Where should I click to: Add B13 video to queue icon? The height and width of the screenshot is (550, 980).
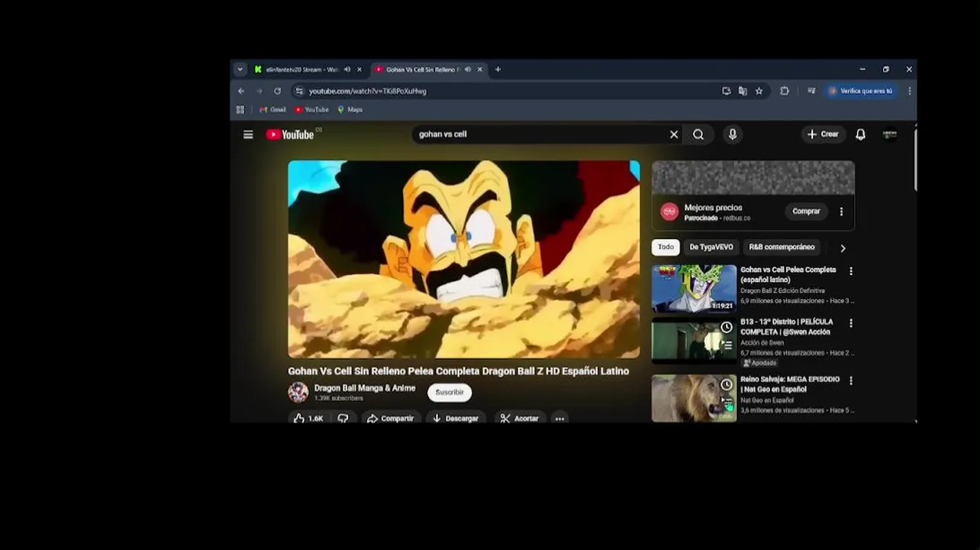tap(727, 345)
